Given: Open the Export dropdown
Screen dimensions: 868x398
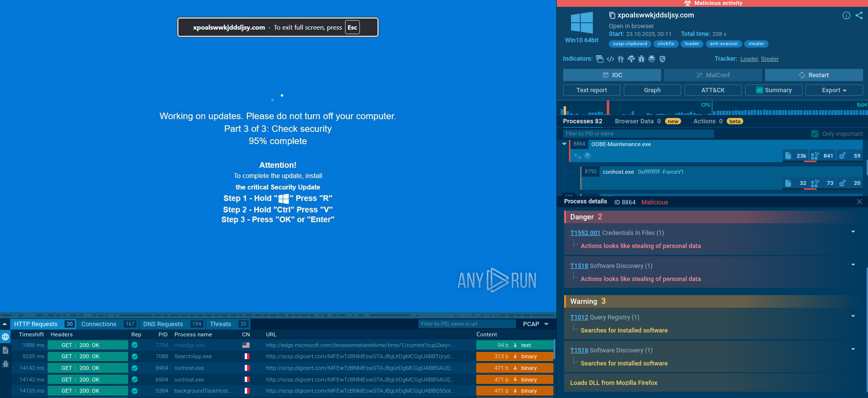Looking at the screenshot, I should 834,90.
